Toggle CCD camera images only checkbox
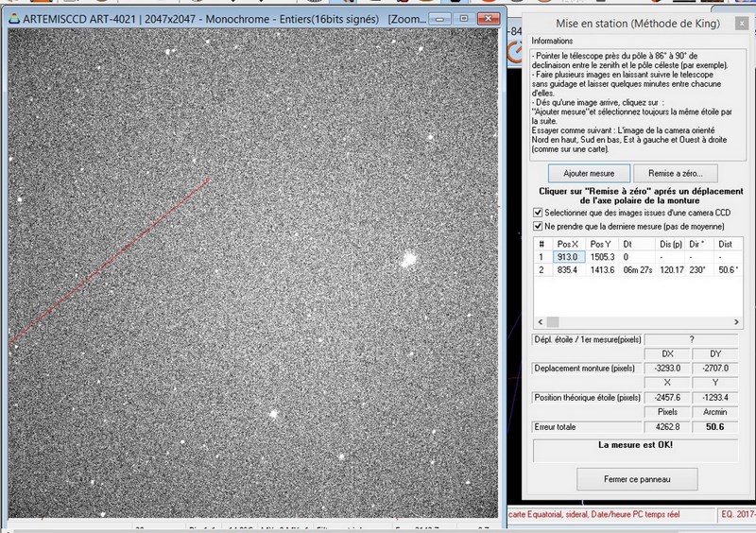756x533 pixels. (538, 213)
